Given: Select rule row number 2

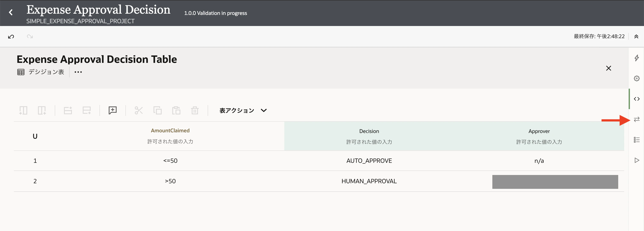Looking at the screenshot, I should (x=35, y=181).
